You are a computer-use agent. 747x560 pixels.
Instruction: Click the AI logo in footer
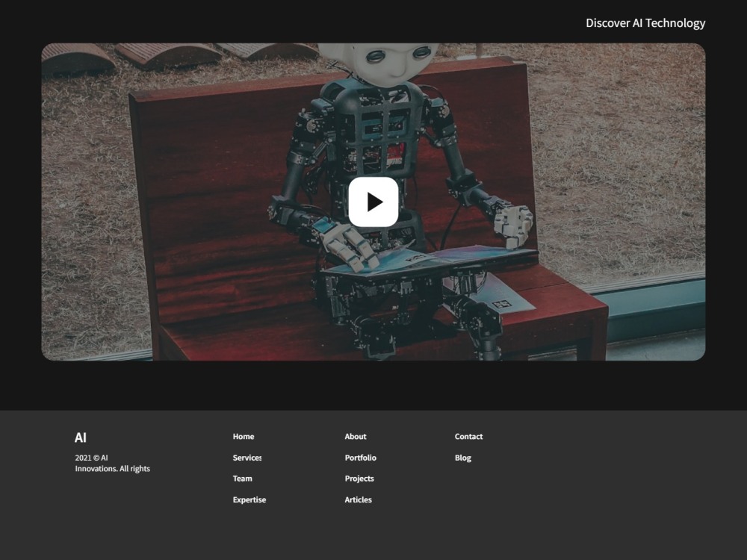[81, 438]
